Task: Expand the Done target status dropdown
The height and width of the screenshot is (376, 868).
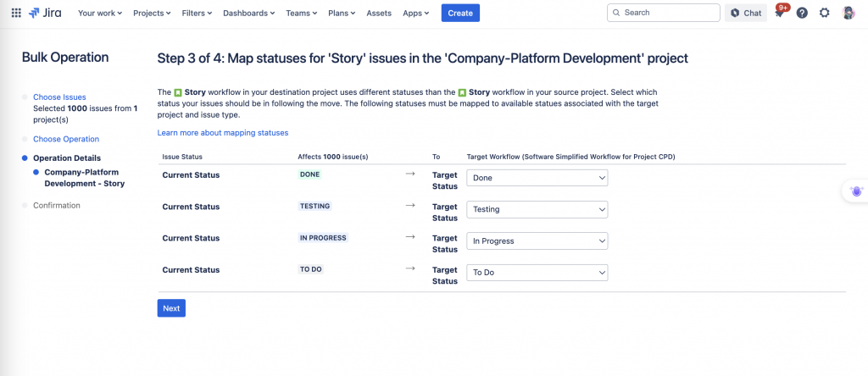Action: (537, 178)
